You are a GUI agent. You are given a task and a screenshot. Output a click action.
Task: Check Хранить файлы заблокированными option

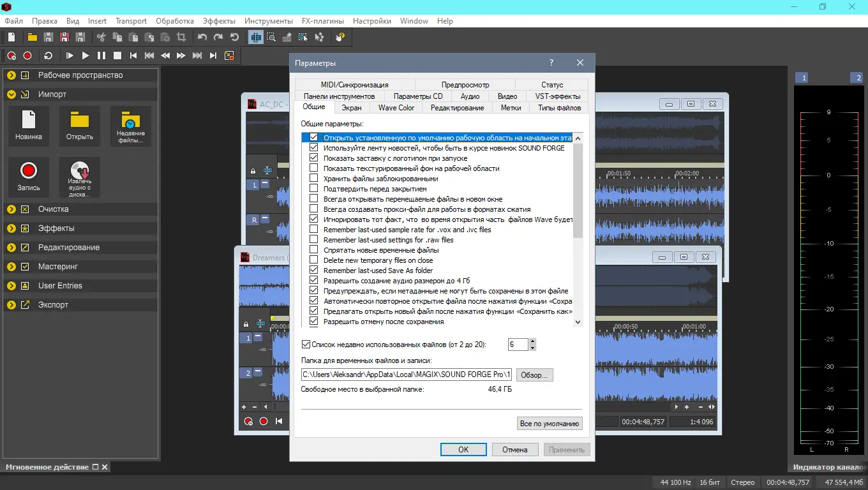point(313,179)
